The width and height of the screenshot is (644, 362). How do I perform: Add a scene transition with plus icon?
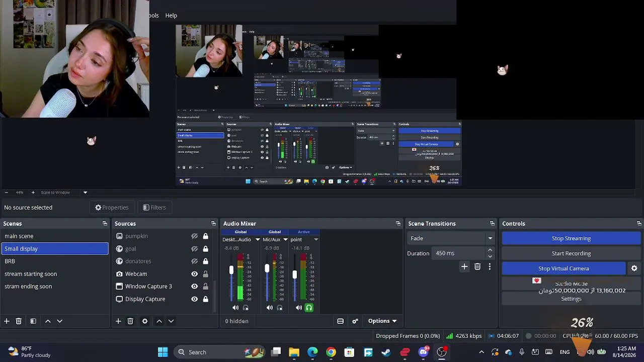[x=464, y=266]
